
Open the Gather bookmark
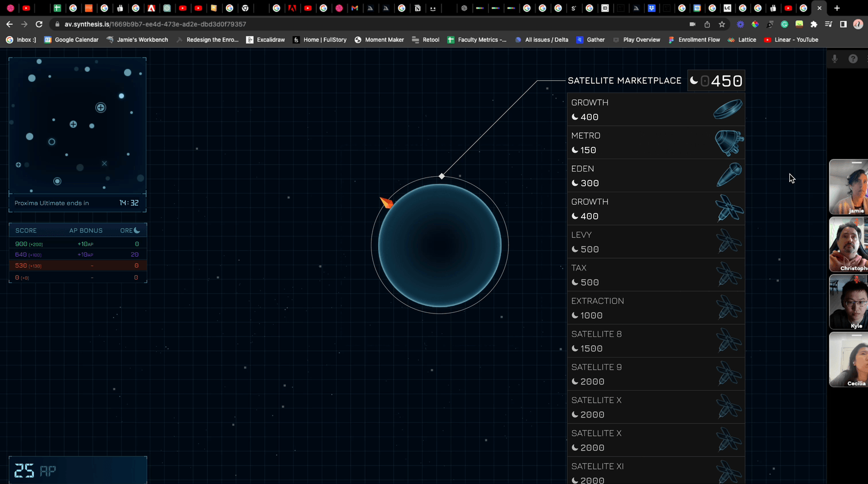tap(590, 40)
